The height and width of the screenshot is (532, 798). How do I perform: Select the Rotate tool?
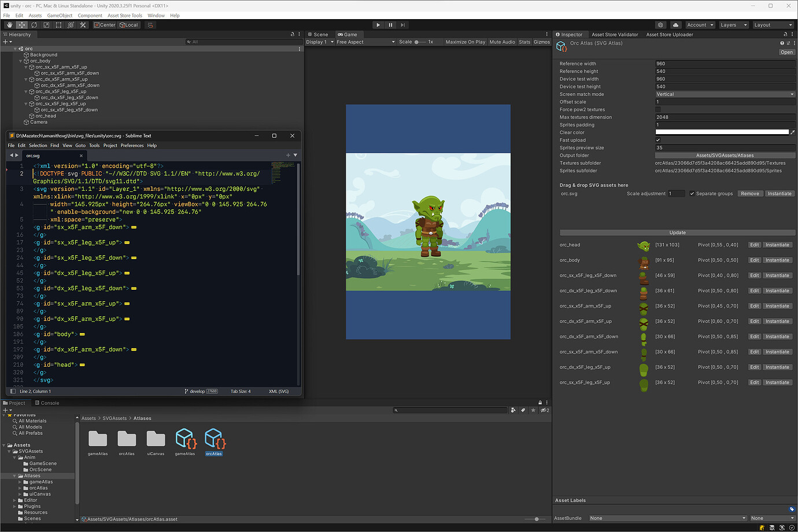pos(34,25)
